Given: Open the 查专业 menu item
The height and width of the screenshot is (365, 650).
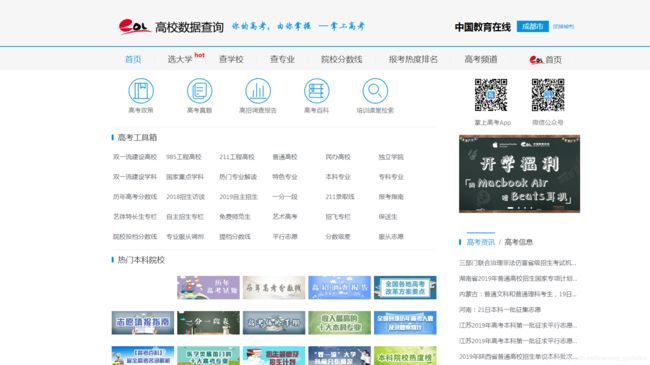Looking at the screenshot, I should pyautogui.click(x=282, y=59).
